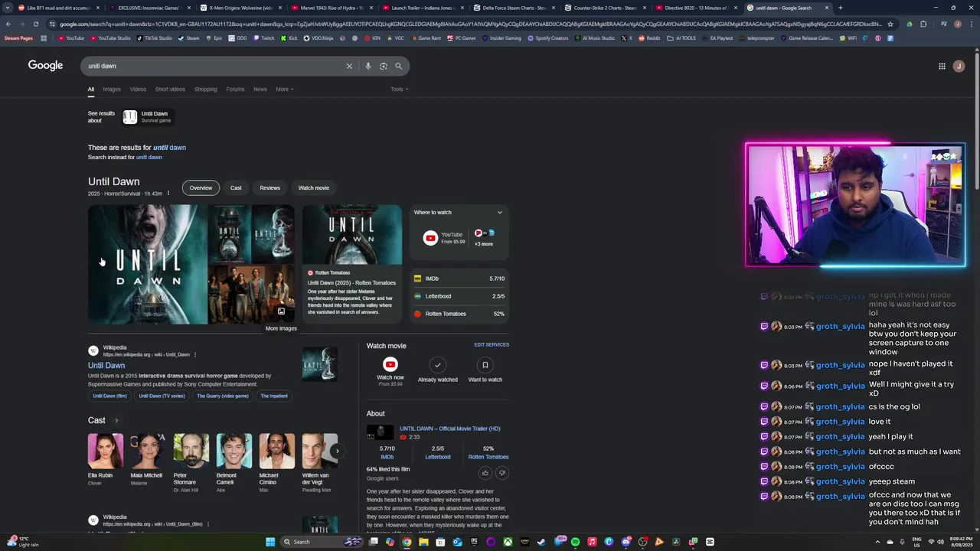
Task: Click the Rotten Tomatoes 52% rating row
Action: 459,314
